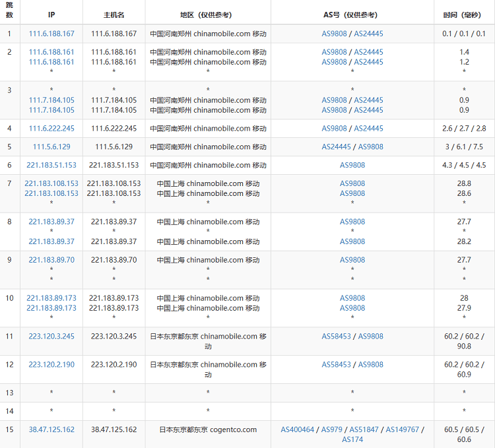The width and height of the screenshot is (495, 448).
Task: Follow the AS149767 link
Action: (x=402, y=430)
